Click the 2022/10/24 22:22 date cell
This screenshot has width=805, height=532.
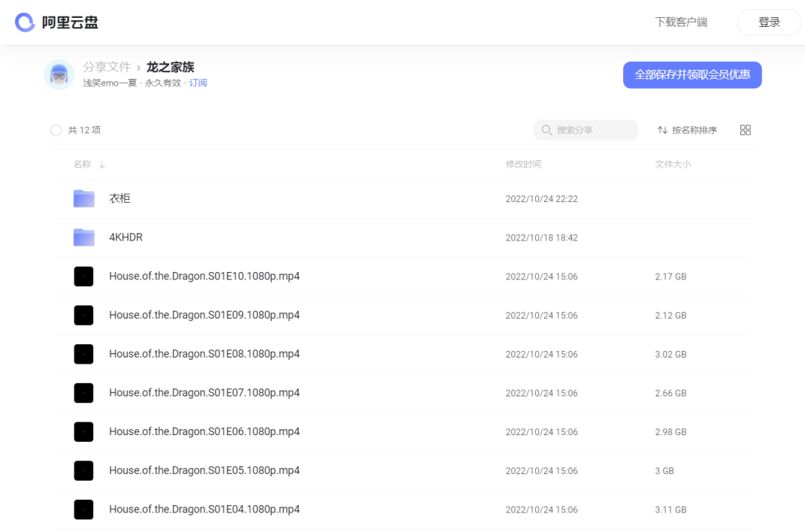click(542, 199)
